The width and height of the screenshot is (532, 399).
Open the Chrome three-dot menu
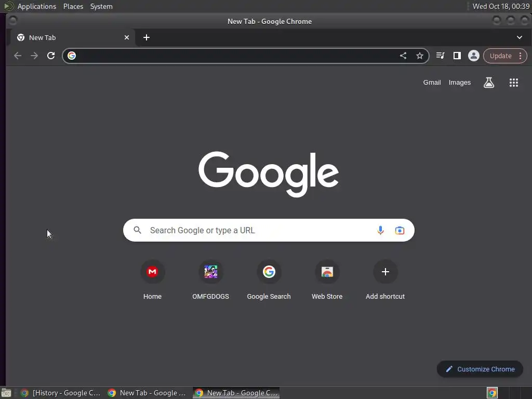(x=520, y=56)
